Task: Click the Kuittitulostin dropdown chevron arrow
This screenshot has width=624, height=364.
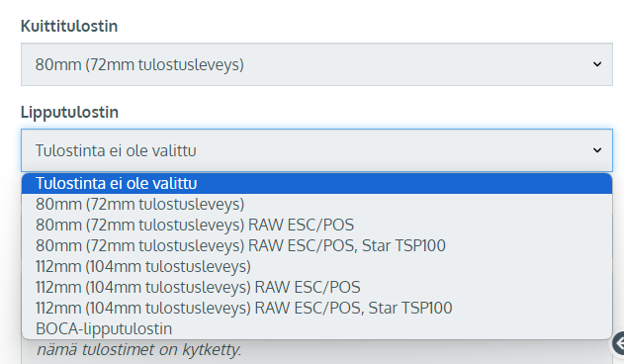Action: (597, 64)
